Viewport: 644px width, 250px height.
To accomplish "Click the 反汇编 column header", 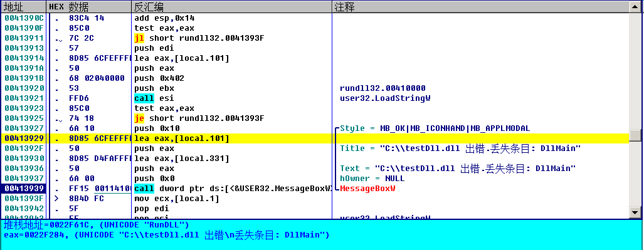I will pyautogui.click(x=232, y=6).
